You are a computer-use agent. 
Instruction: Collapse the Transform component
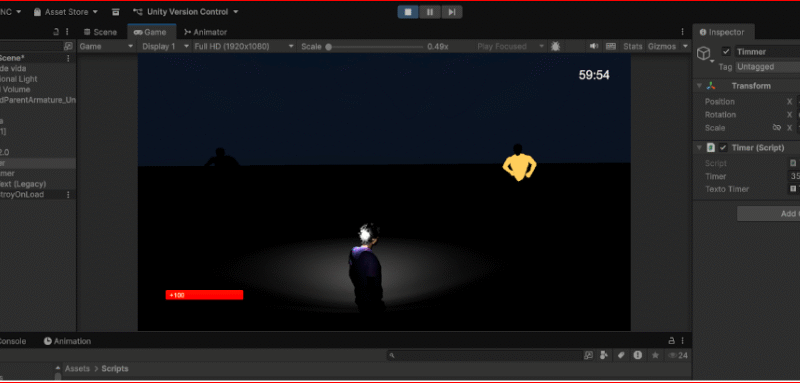click(699, 86)
